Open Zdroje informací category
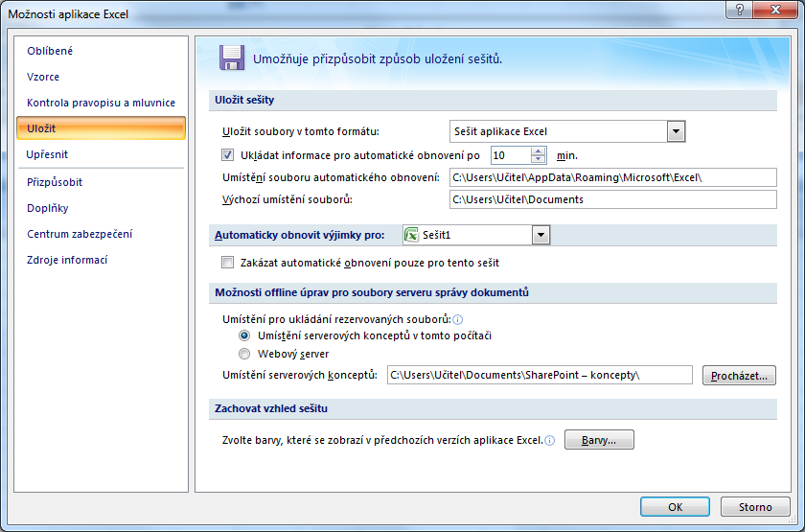Viewport: 805px width, 532px height. tap(67, 260)
